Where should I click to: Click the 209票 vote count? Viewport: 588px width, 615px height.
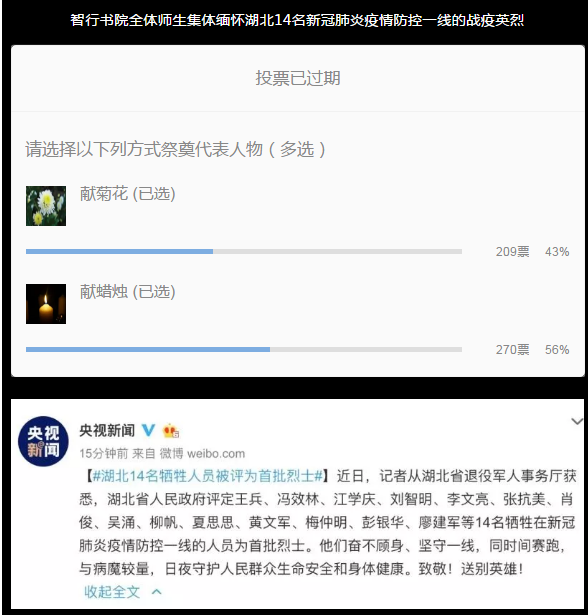coord(512,251)
